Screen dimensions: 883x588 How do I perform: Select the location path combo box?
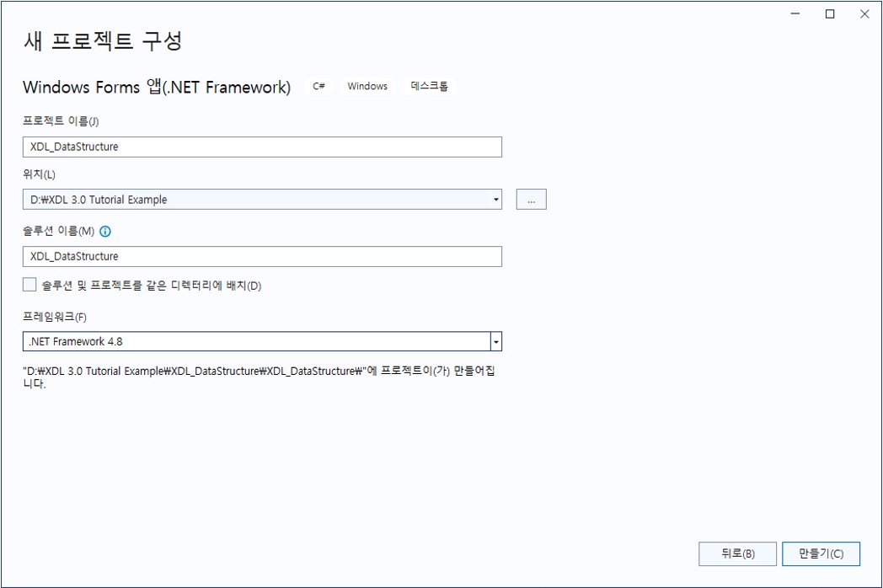click(262, 200)
